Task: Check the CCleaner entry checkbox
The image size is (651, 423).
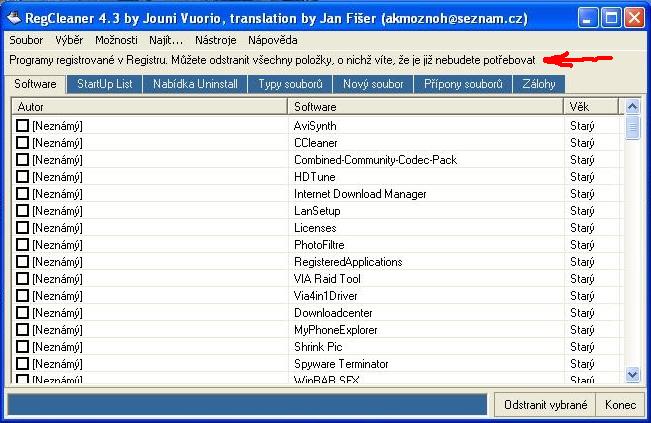Action: 22,143
